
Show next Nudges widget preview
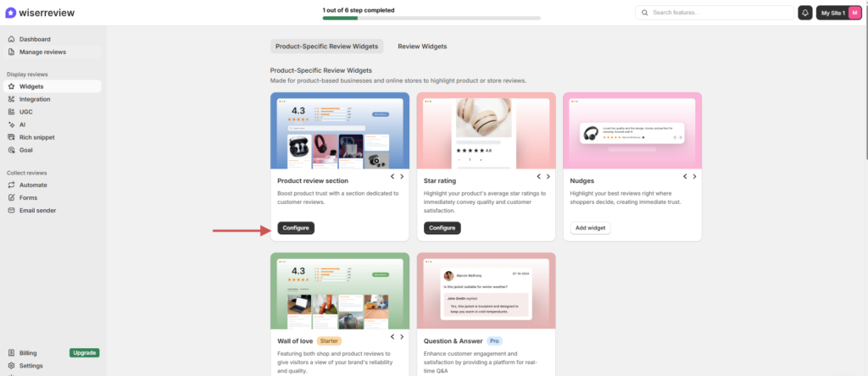click(x=694, y=177)
